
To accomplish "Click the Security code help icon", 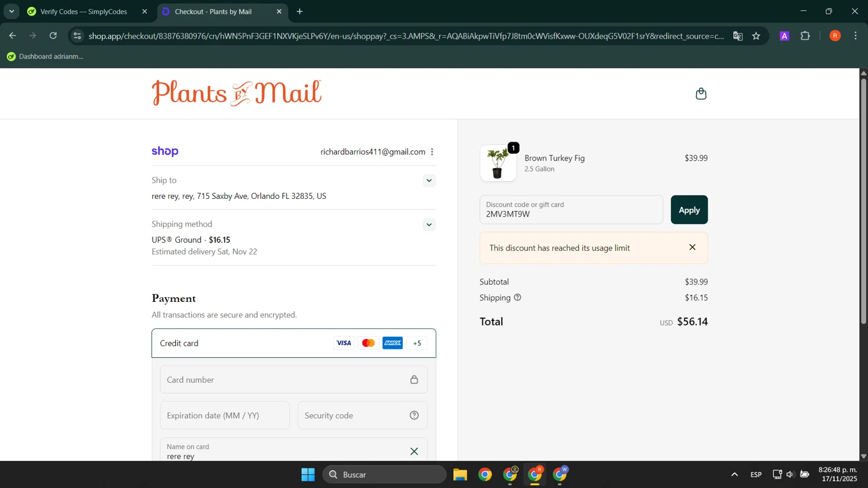I will 414,416.
